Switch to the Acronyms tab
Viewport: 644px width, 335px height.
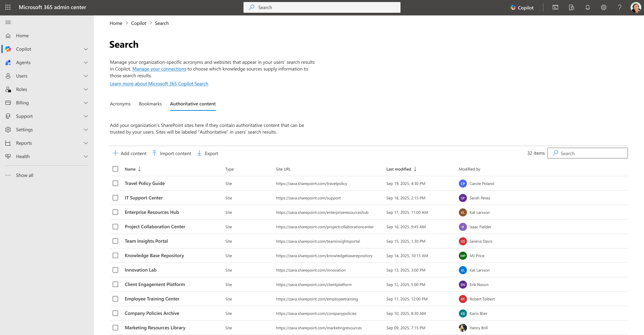coord(120,104)
